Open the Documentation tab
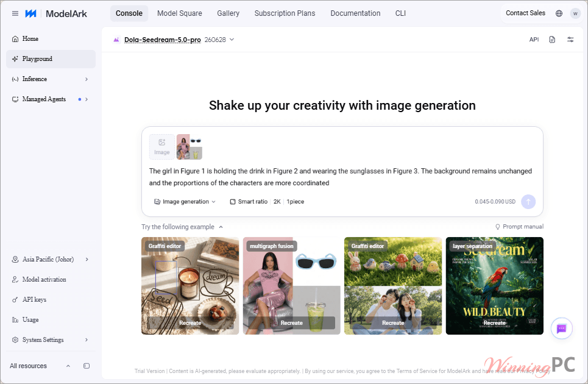Image resolution: width=588 pixels, height=384 pixels. (x=355, y=13)
